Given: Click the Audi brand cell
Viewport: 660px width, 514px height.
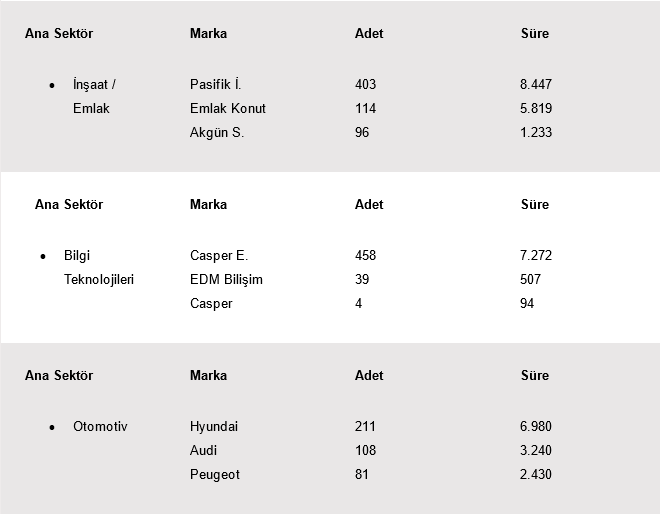Looking at the screenshot, I should (203, 451).
